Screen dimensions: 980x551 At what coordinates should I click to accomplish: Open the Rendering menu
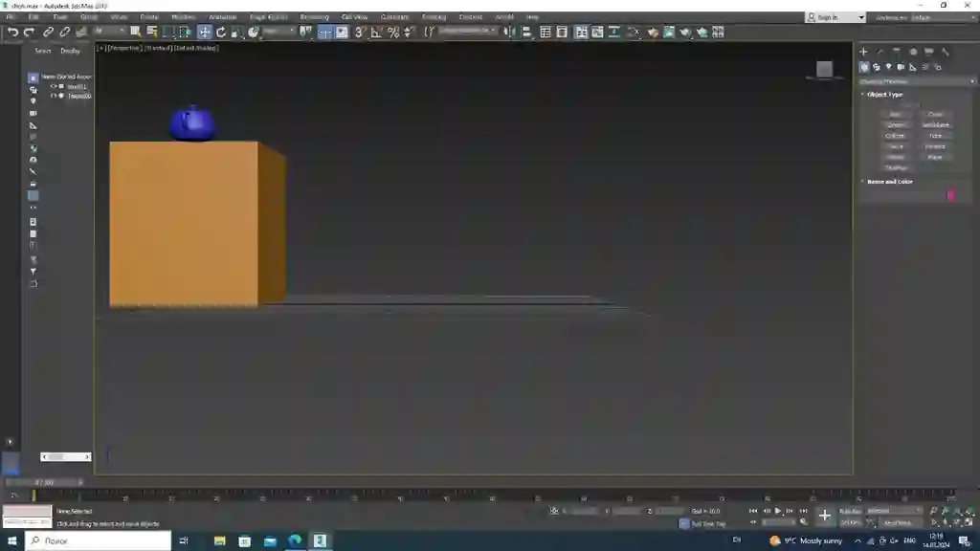click(x=314, y=17)
